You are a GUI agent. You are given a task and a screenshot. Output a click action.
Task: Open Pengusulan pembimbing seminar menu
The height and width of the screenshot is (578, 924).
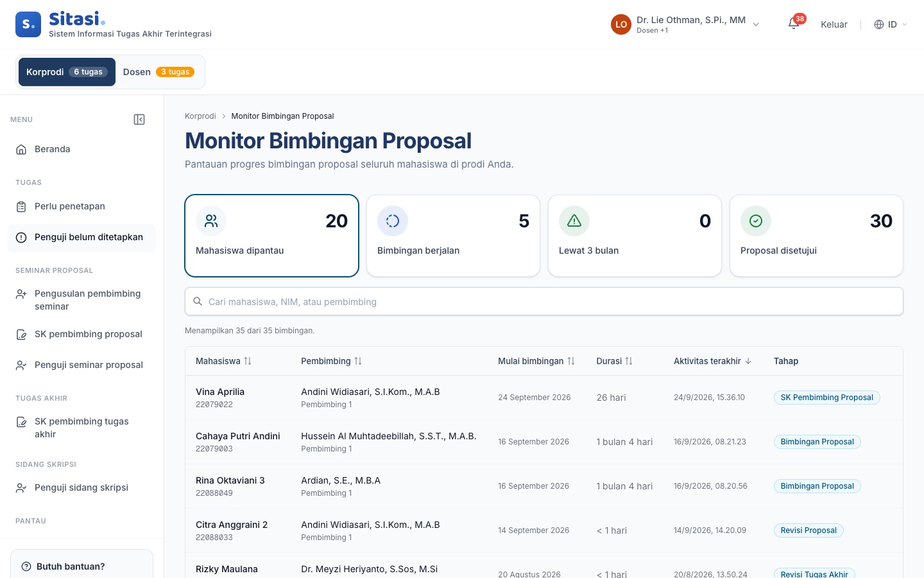[x=81, y=300]
